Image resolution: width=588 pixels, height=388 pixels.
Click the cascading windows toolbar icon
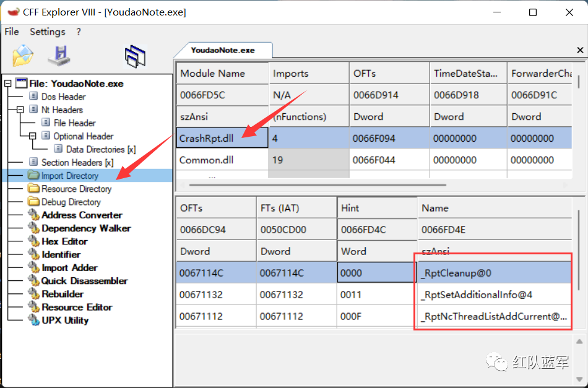tap(135, 56)
